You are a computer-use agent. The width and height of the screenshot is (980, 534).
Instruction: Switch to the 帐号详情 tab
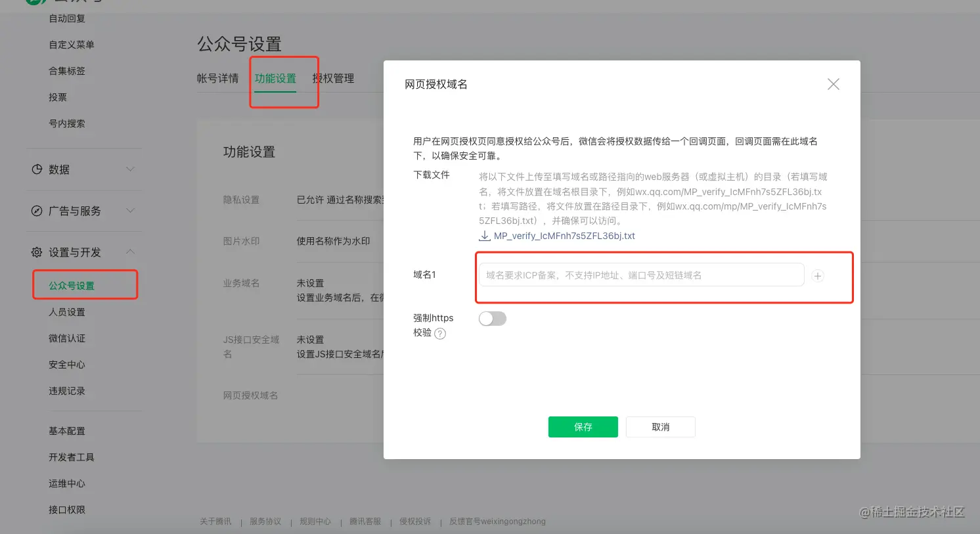[x=217, y=78]
